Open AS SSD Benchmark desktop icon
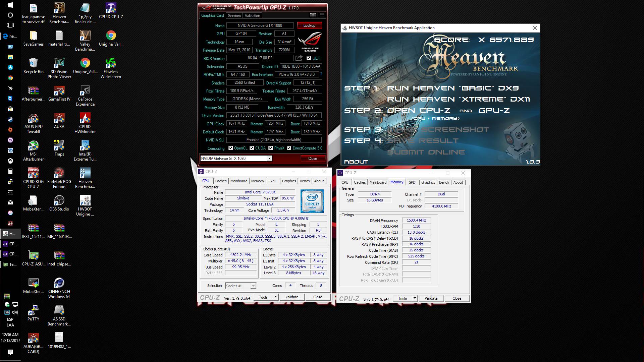The width and height of the screenshot is (644, 362). pyautogui.click(x=59, y=316)
